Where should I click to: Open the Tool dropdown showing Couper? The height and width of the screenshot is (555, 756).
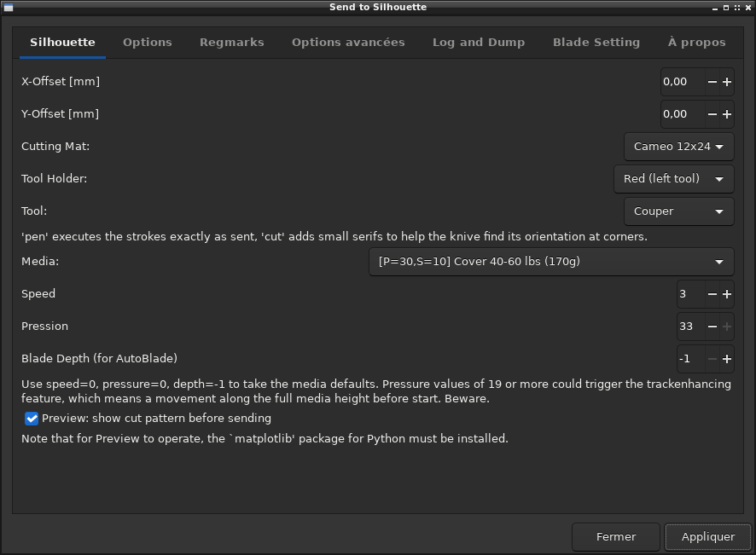[678, 211]
